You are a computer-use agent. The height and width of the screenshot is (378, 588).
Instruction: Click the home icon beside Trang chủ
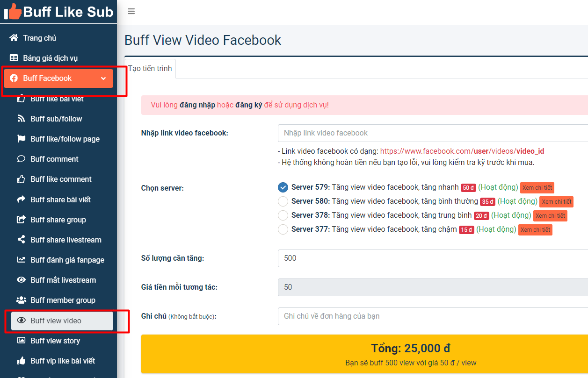coord(14,38)
